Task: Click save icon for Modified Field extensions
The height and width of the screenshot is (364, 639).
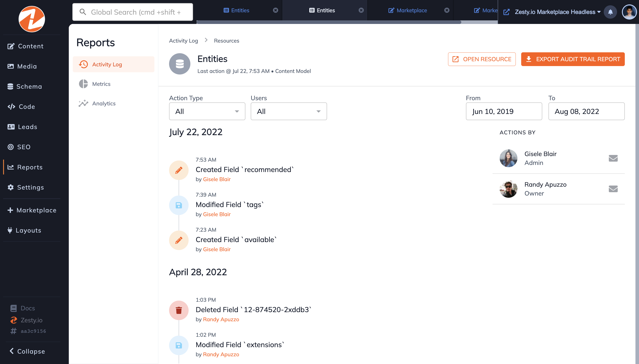Action: pyautogui.click(x=179, y=345)
